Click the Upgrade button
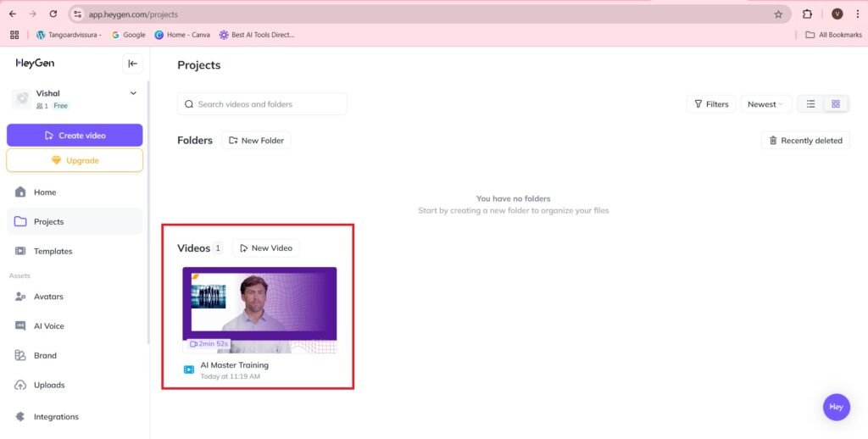The height and width of the screenshot is (439, 868). (75, 160)
